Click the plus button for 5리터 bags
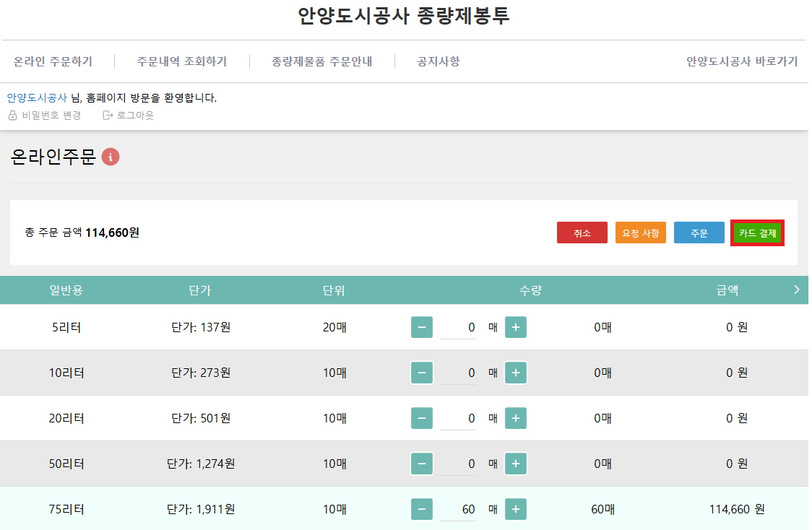Image resolution: width=812 pixels, height=530 pixels. (x=515, y=327)
